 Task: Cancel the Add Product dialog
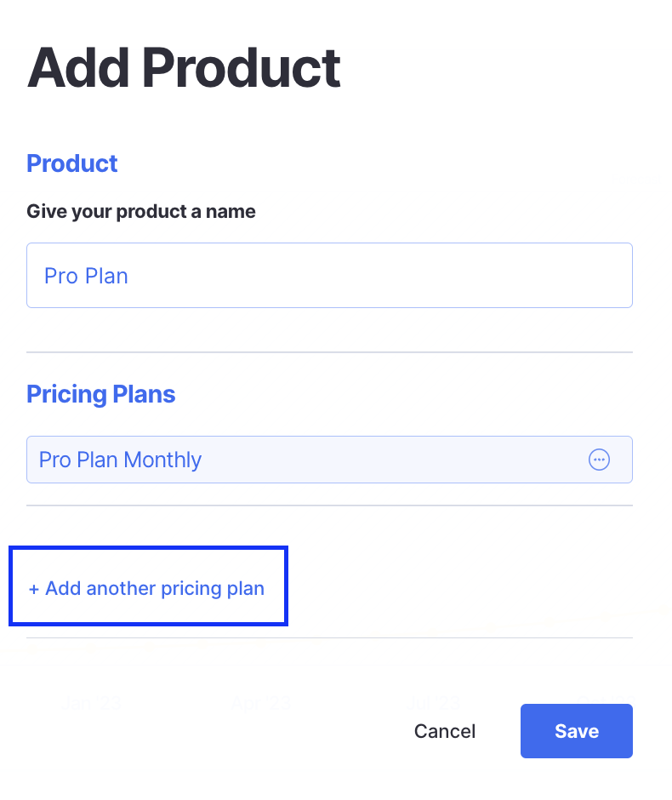tap(445, 731)
